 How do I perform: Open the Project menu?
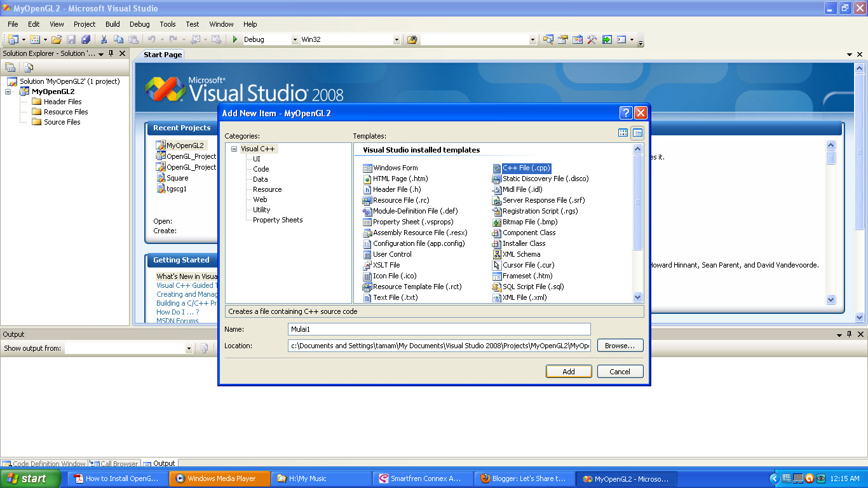[85, 24]
